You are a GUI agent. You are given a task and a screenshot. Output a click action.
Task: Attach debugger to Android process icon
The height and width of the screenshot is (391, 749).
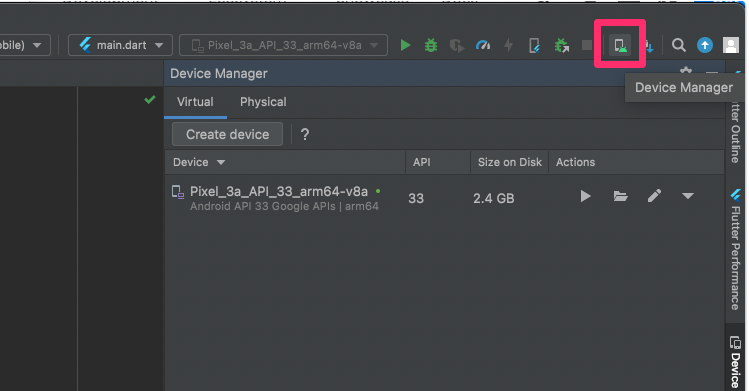pyautogui.click(x=561, y=45)
